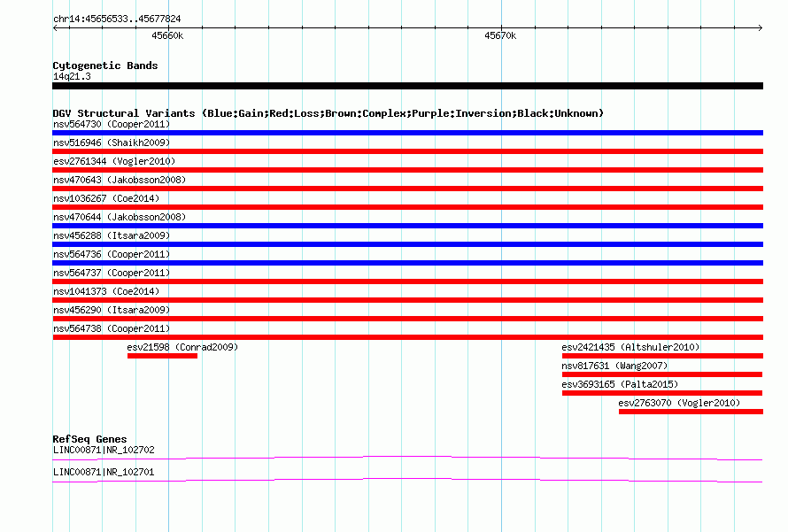Click the nsv564730 (Cooper2011) label
This screenshot has height=532, width=788.
coord(112,124)
